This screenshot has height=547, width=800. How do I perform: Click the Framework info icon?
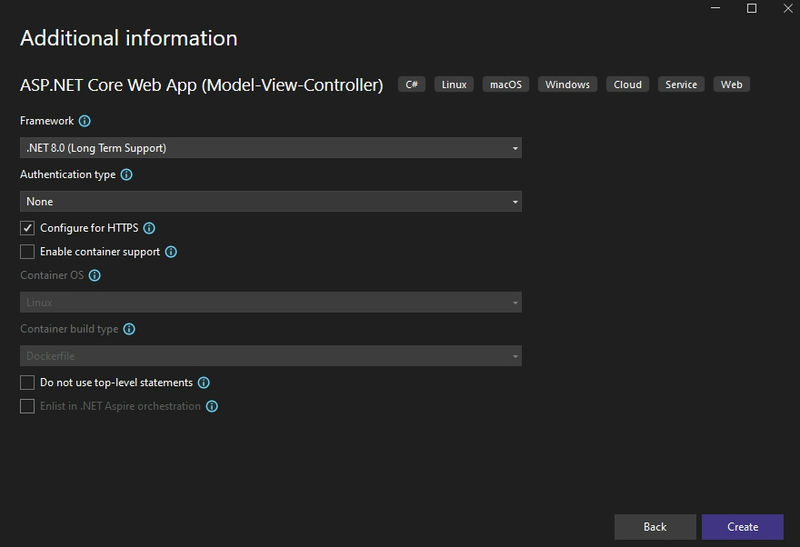click(85, 121)
